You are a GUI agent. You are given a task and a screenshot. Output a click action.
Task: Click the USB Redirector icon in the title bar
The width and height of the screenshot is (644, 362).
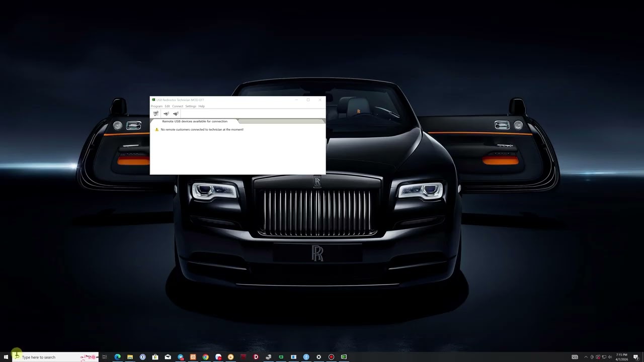[152, 100]
